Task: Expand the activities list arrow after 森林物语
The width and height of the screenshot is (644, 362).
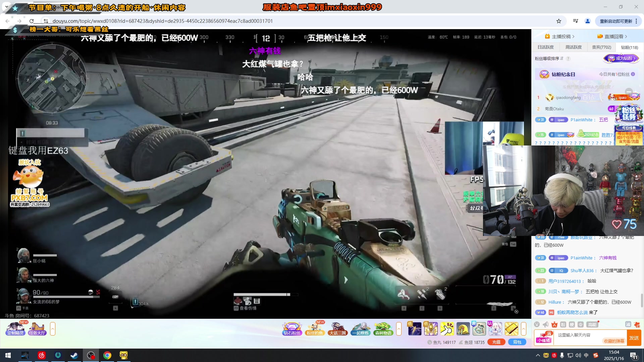Action: 399,329
